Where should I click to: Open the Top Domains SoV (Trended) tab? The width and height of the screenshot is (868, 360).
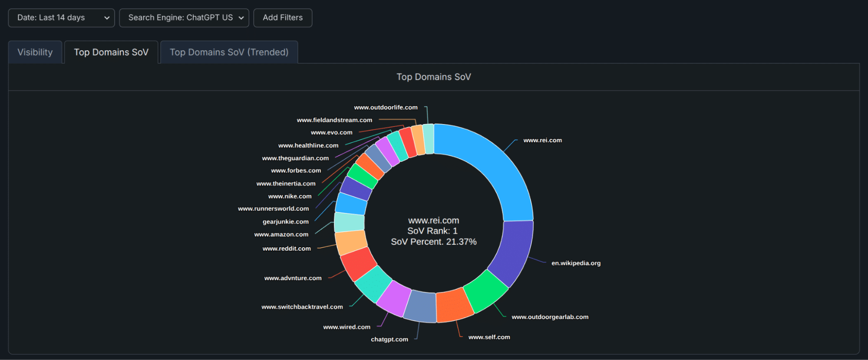pyautogui.click(x=229, y=52)
